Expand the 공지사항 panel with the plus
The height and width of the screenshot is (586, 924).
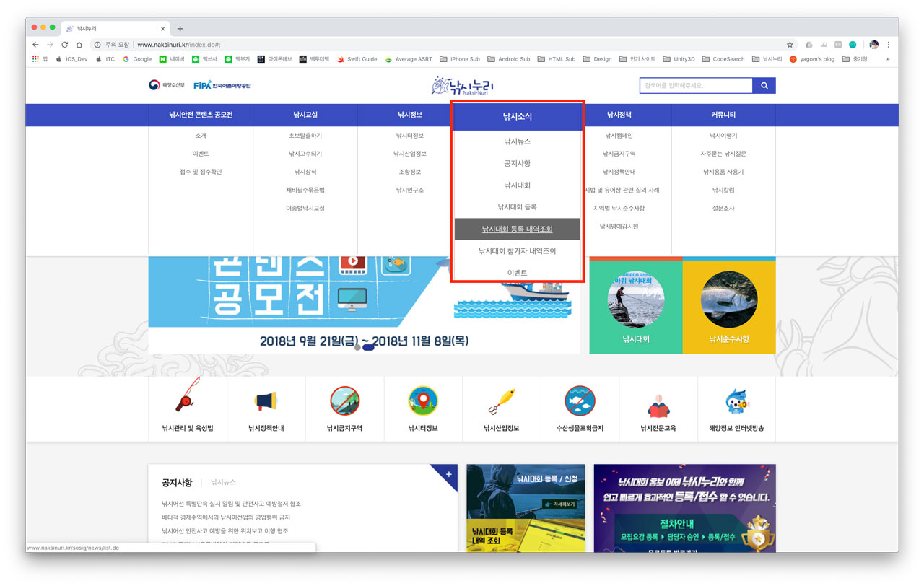[448, 474]
